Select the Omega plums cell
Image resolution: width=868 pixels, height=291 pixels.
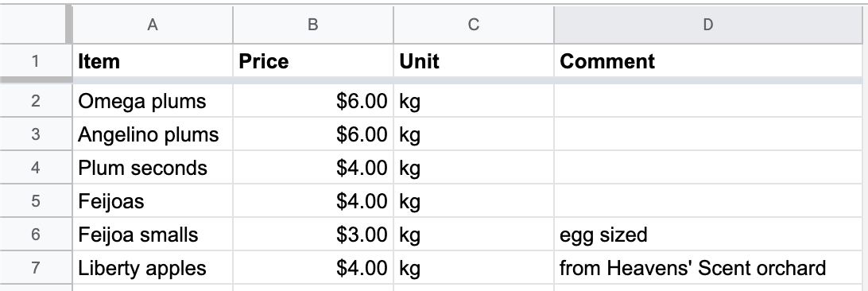[x=153, y=101]
